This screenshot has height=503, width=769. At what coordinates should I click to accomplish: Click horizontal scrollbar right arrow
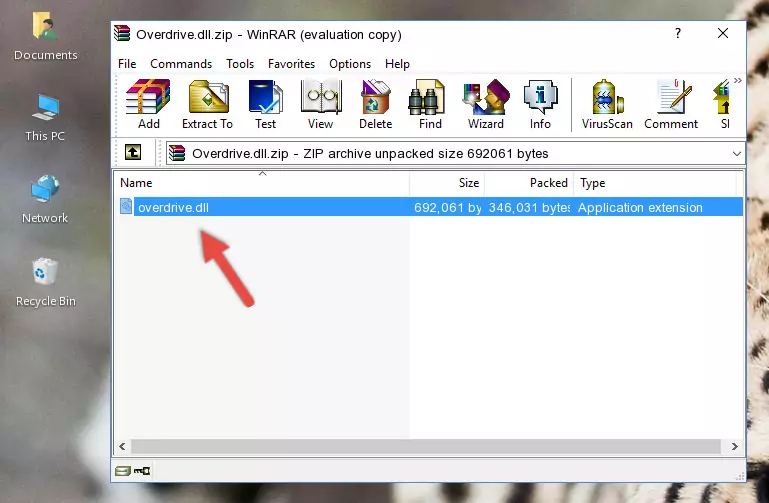734,446
